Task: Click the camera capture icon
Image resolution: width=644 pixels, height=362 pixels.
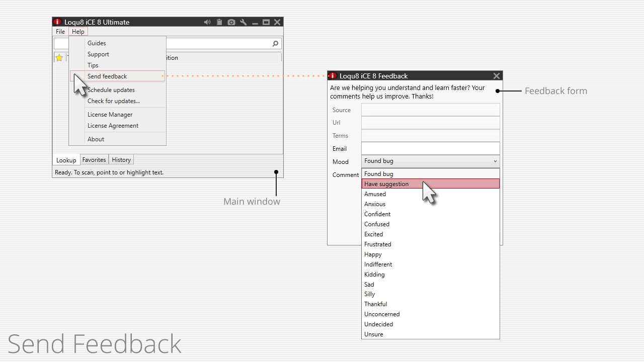Action: pyautogui.click(x=231, y=22)
